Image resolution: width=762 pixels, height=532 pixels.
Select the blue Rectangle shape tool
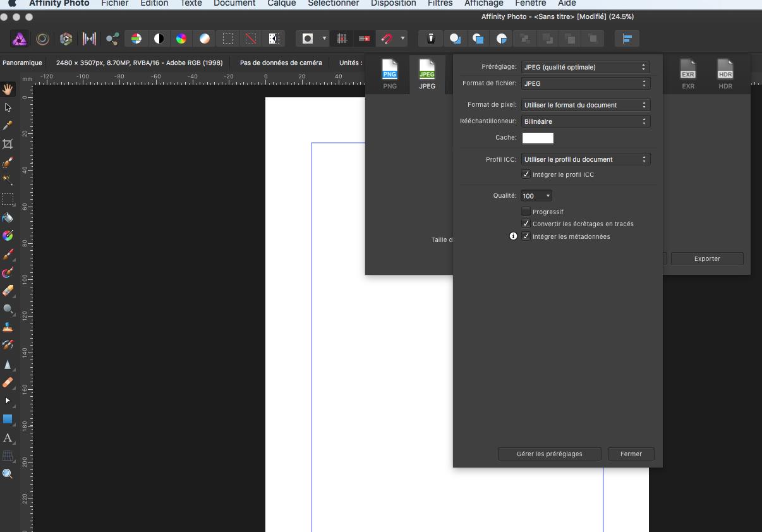(8, 419)
